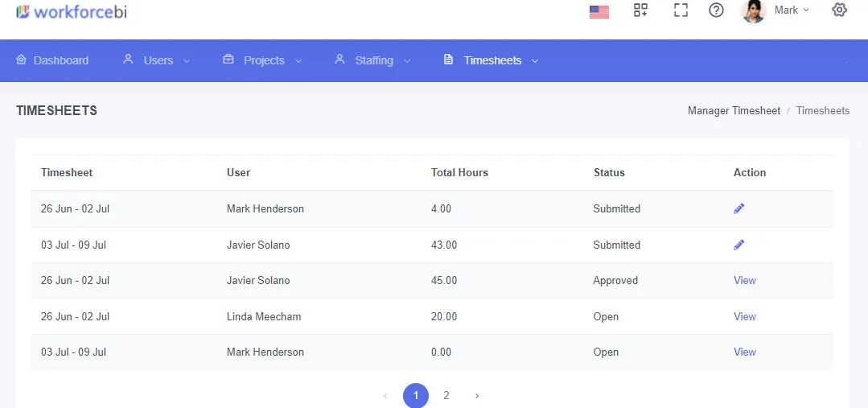This screenshot has width=868, height=408.
Task: Click the next page arrow
Action: 476,396
